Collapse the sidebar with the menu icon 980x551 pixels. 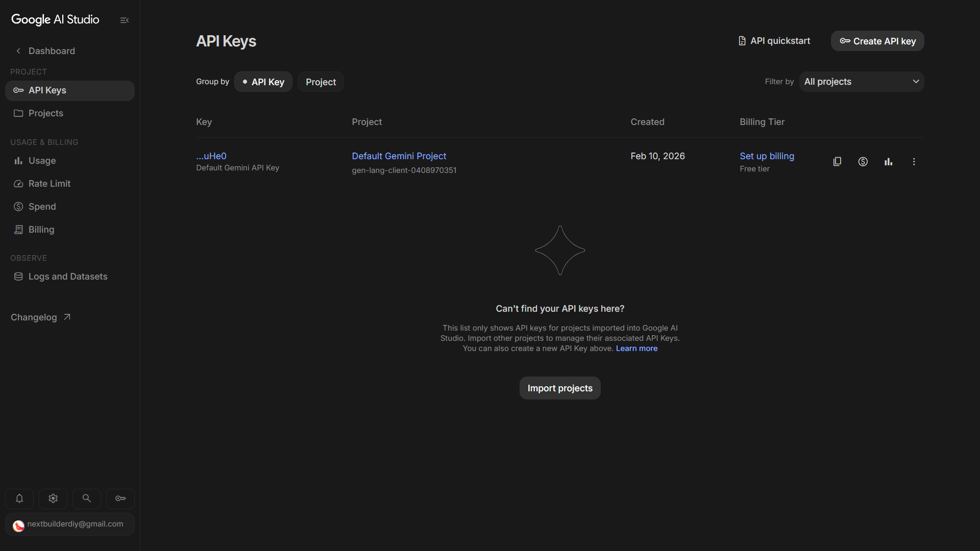tap(125, 20)
